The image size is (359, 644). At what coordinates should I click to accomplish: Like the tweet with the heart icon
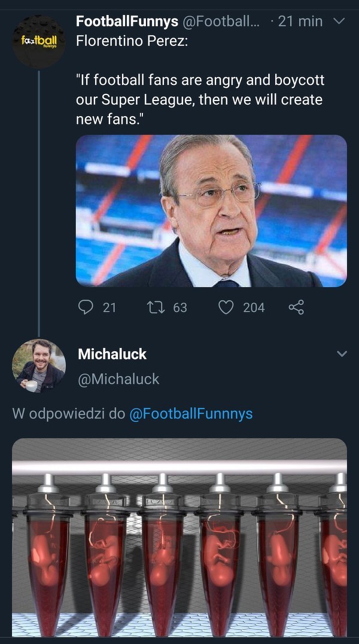click(226, 307)
